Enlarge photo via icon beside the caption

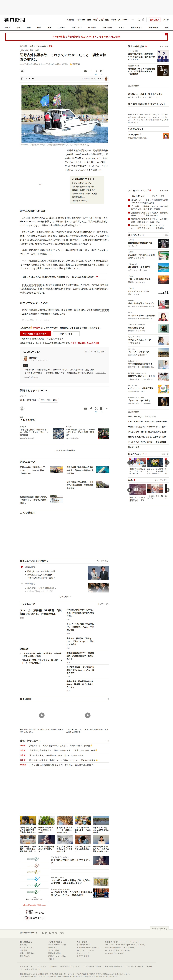88,145
